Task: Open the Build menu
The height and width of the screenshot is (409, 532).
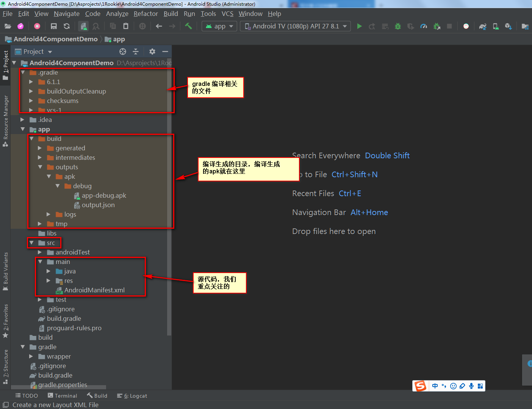Action: click(x=171, y=14)
